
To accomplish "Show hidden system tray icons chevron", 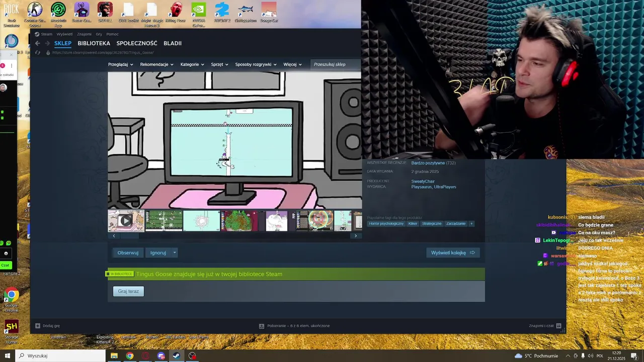I will [568, 356].
